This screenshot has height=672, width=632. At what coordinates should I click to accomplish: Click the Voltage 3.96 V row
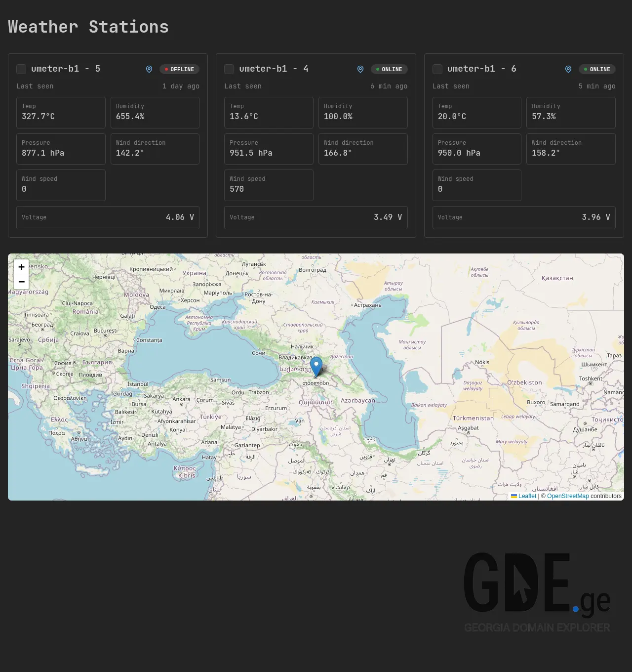pyautogui.click(x=524, y=217)
